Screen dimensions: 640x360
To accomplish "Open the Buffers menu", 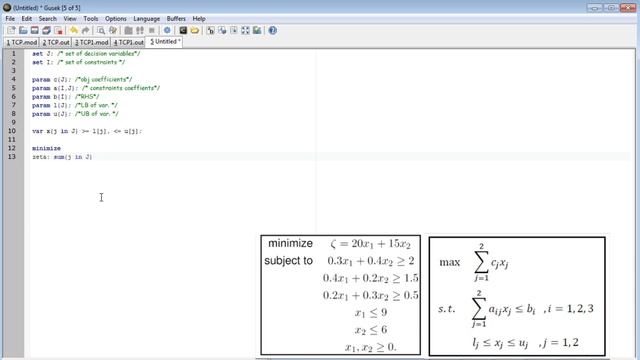I will 176,19.
